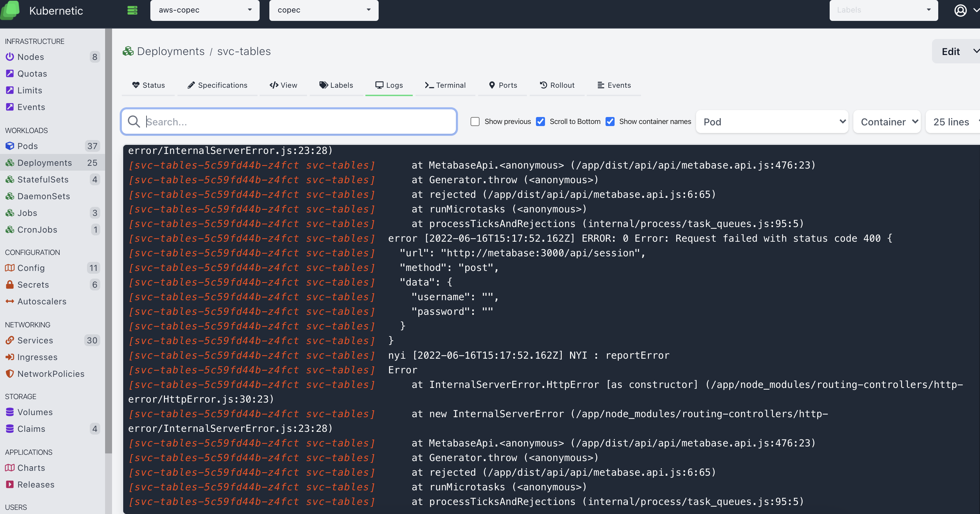Open the Container selector dropdown
The image size is (980, 514).
(887, 122)
